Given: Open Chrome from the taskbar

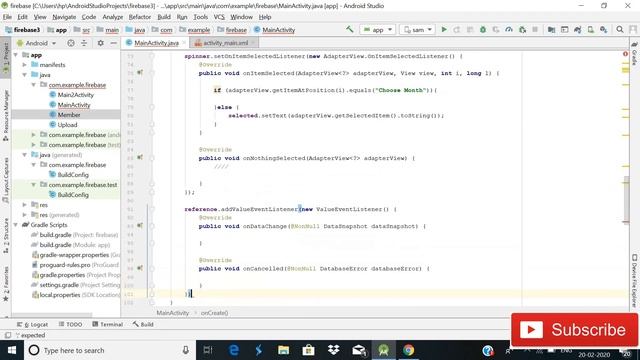Looking at the screenshot, I should coord(408,350).
